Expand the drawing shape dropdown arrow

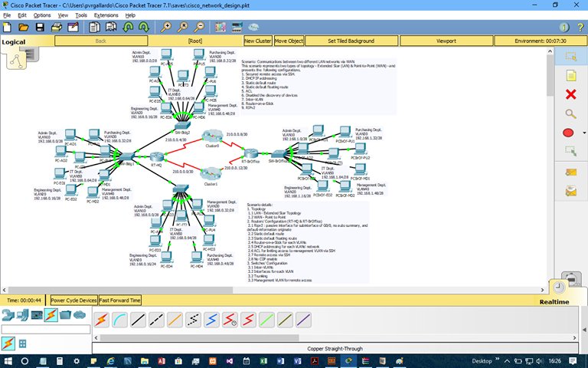(584, 133)
